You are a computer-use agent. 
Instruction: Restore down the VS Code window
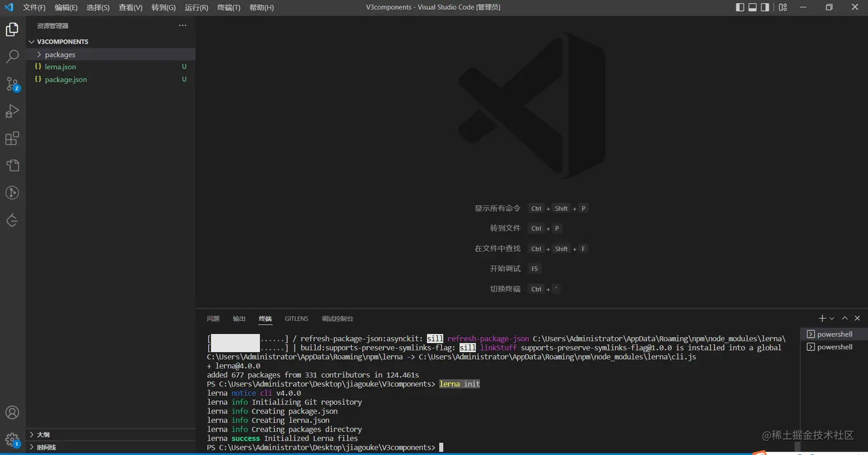pos(829,7)
